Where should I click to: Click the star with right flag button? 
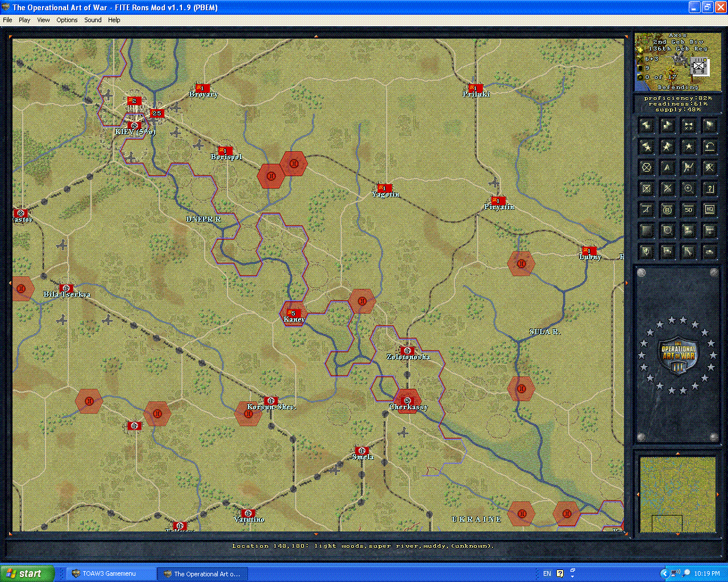coord(667,147)
